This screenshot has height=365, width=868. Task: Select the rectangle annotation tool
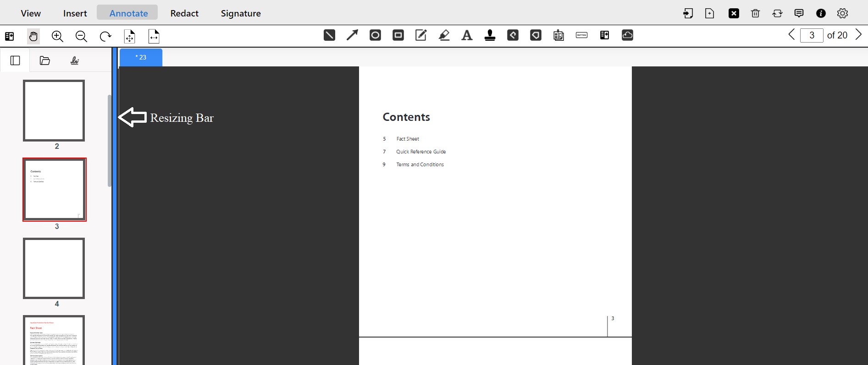tap(398, 35)
